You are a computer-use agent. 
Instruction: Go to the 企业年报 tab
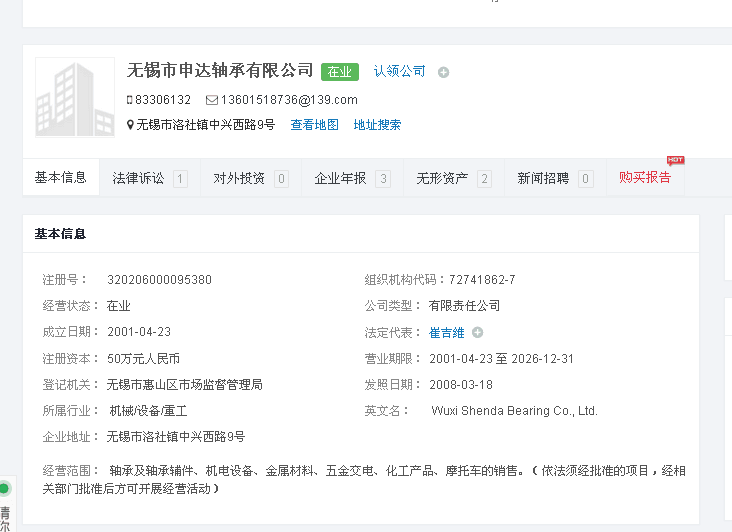pyautogui.click(x=352, y=179)
